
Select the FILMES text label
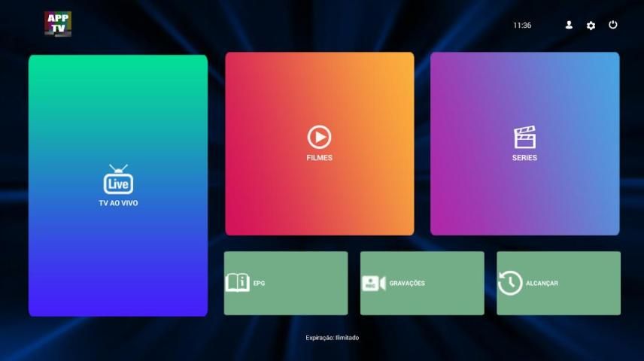(x=319, y=158)
